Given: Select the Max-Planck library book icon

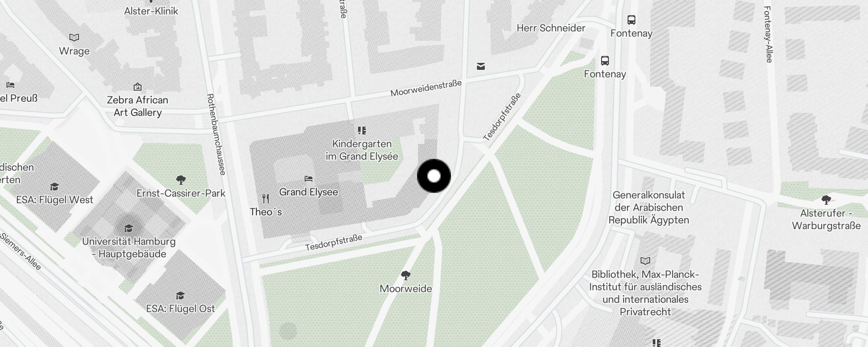Looking at the screenshot, I should [645, 261].
